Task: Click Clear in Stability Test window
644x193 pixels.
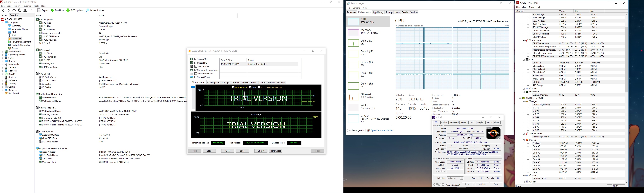Action: [228, 151]
